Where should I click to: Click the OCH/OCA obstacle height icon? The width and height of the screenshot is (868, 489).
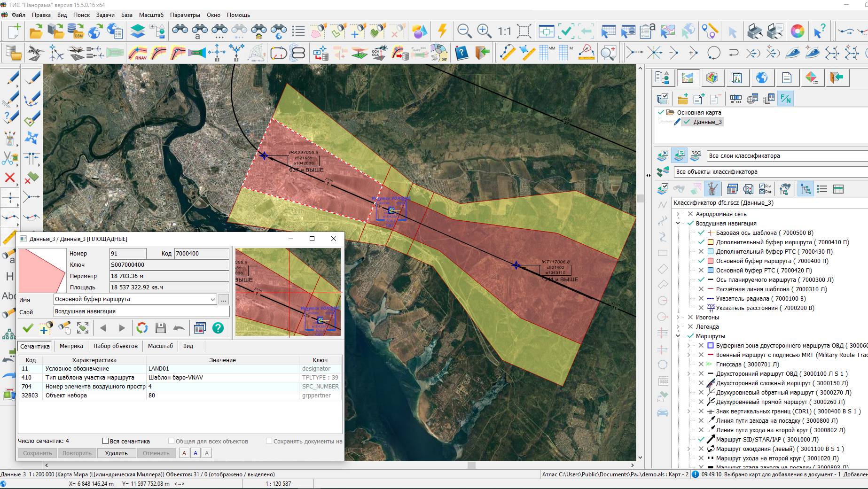(379, 53)
